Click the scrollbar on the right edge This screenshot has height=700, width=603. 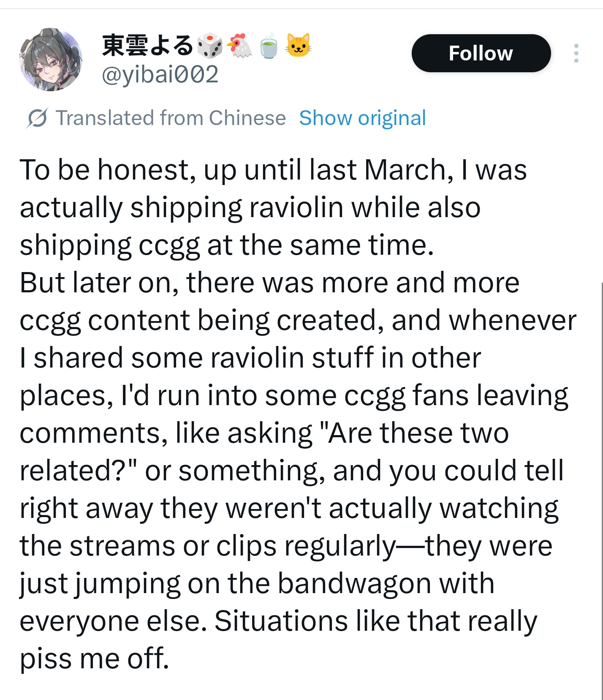click(x=601, y=490)
